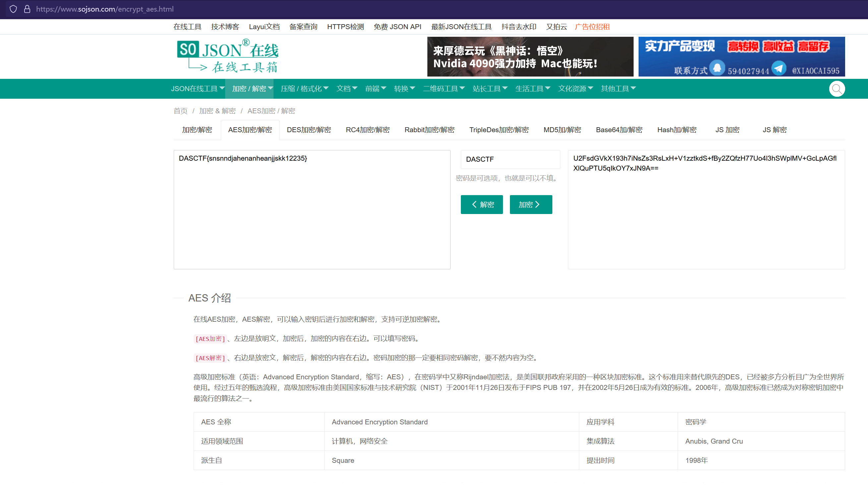Screen dimensions: 868x485
Task: Switch to the DES加密/解密 tab
Action: pos(309,130)
